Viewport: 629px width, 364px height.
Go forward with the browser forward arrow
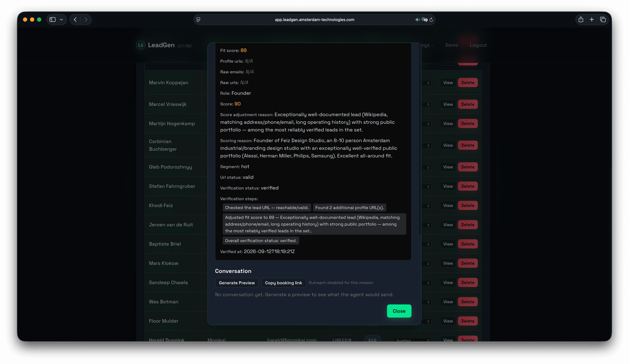[86, 19]
